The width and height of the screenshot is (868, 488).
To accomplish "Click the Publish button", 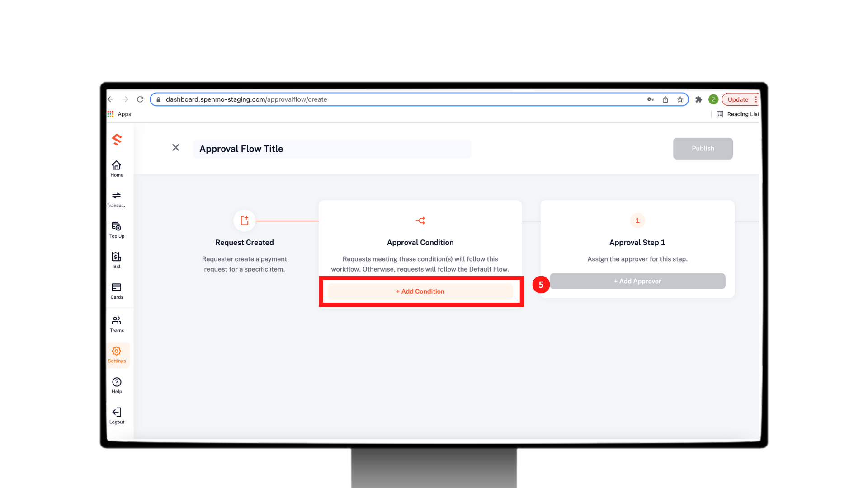I will pos(703,149).
